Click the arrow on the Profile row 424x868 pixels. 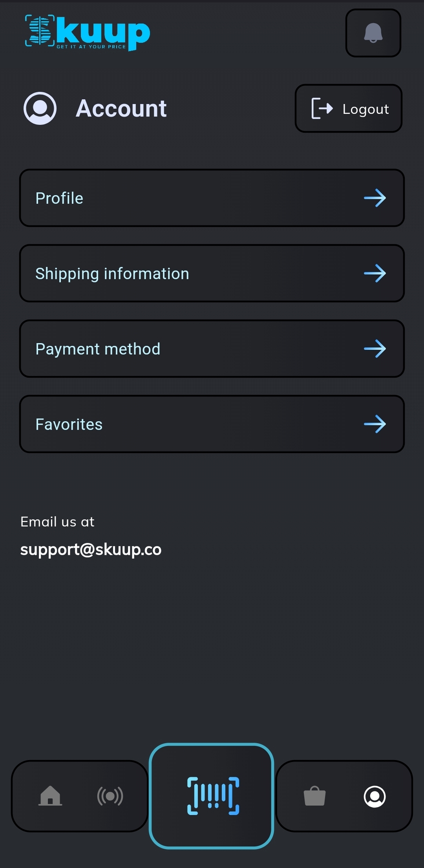(375, 198)
